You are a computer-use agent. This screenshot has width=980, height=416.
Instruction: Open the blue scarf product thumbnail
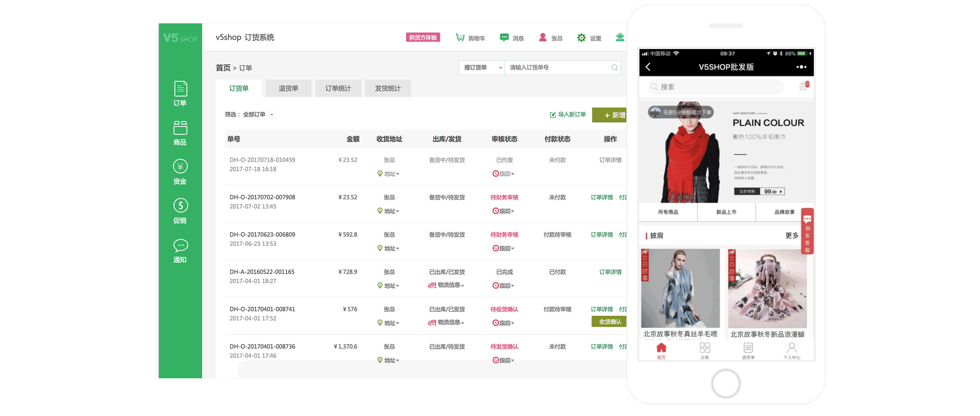coord(680,288)
